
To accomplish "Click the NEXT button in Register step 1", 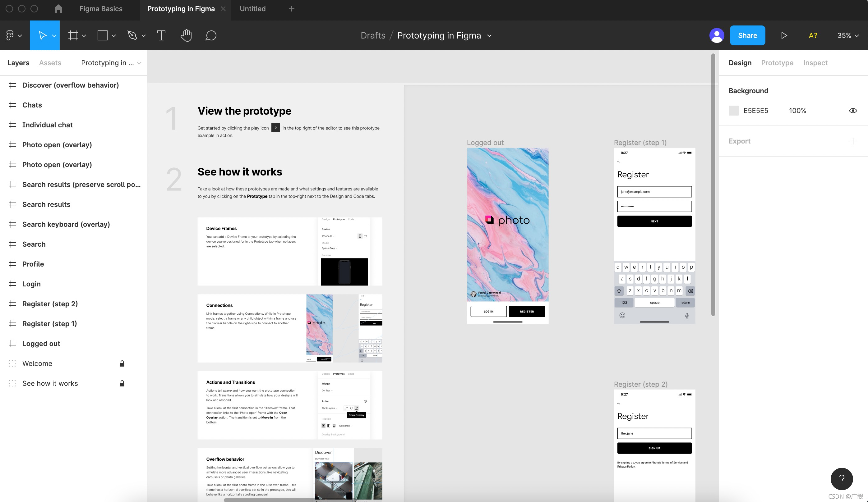I will click(654, 221).
